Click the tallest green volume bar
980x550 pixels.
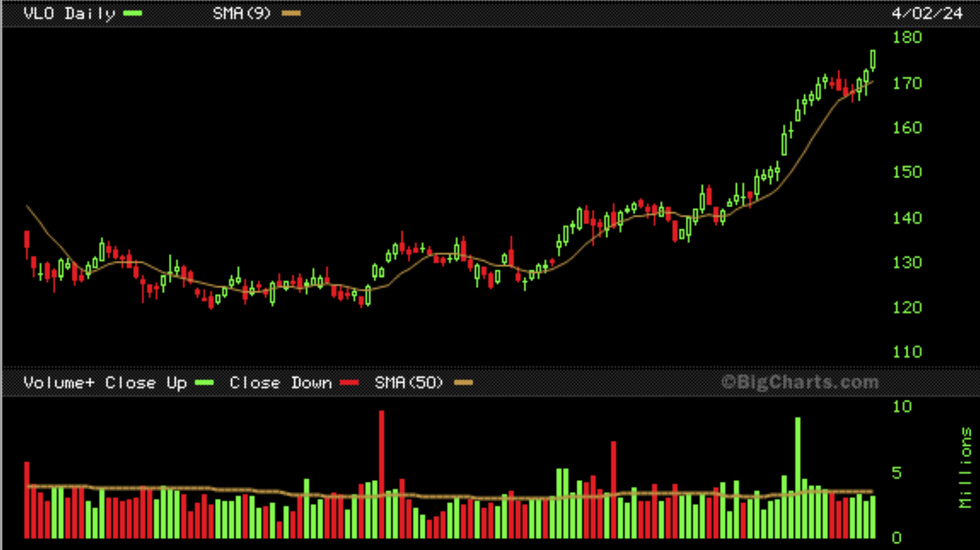798,478
